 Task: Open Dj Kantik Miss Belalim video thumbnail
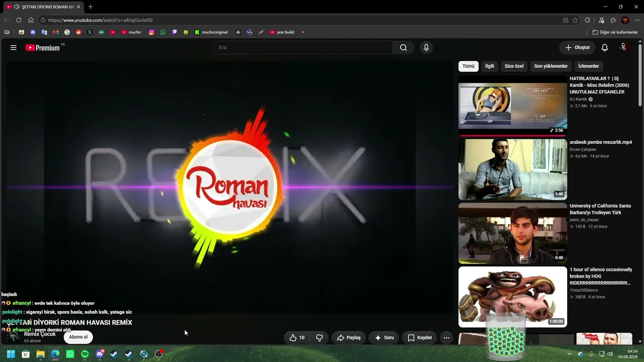tap(513, 106)
